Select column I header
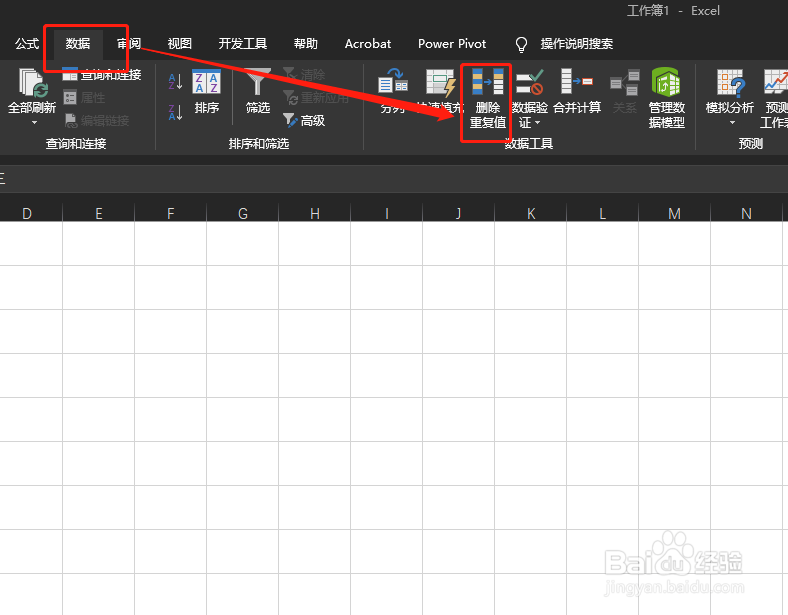Image resolution: width=788 pixels, height=615 pixels. click(386, 214)
